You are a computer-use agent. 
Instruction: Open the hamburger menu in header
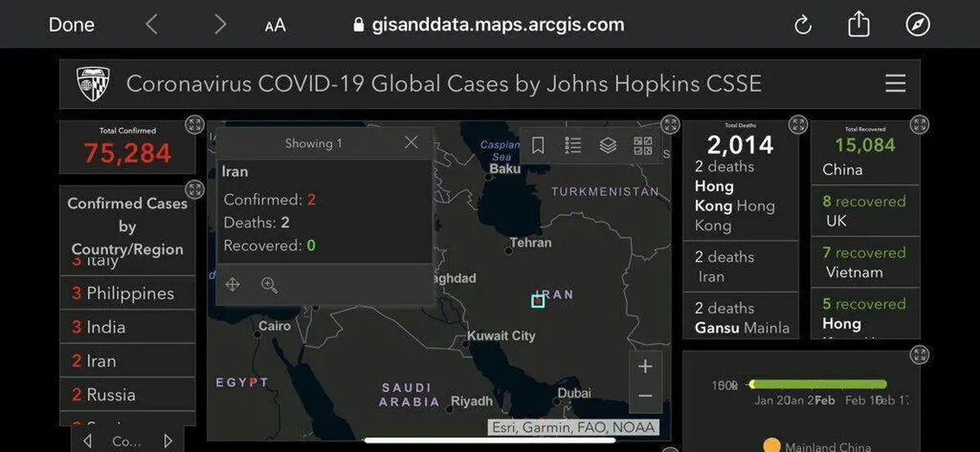point(895,84)
